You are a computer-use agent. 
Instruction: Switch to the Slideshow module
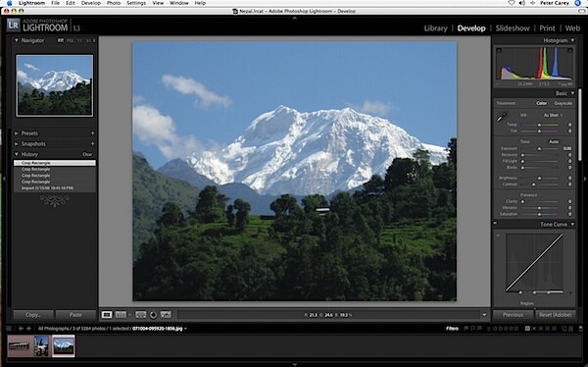tap(513, 28)
